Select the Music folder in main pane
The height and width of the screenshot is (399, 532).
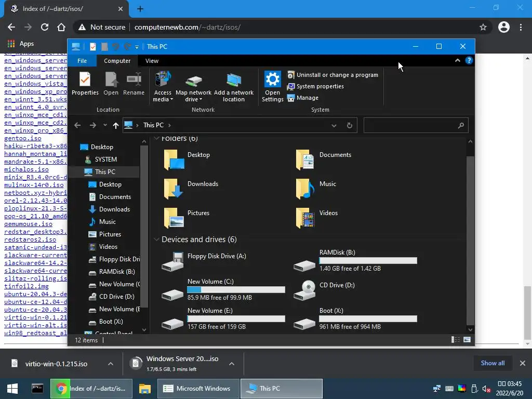click(316, 189)
